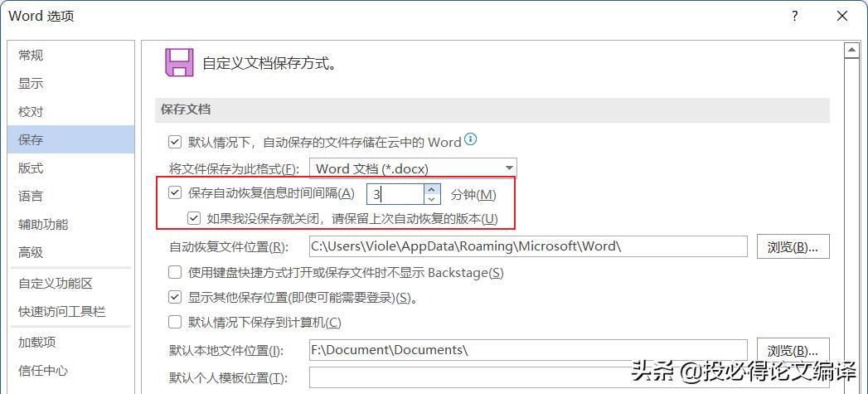Click the 默认本地文件位置 path field
Screen dimensions: 868x394
pyautogui.click(x=528, y=350)
